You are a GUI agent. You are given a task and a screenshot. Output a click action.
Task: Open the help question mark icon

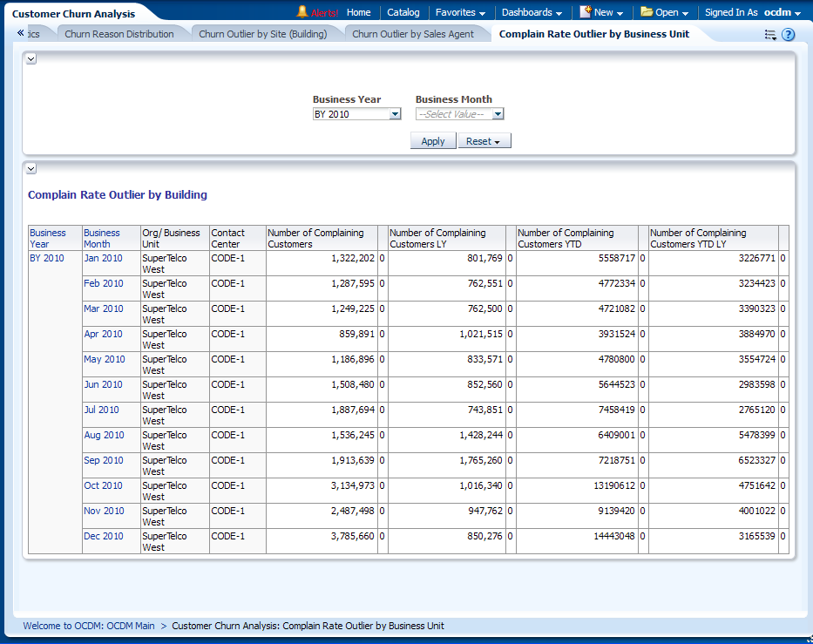coord(789,35)
